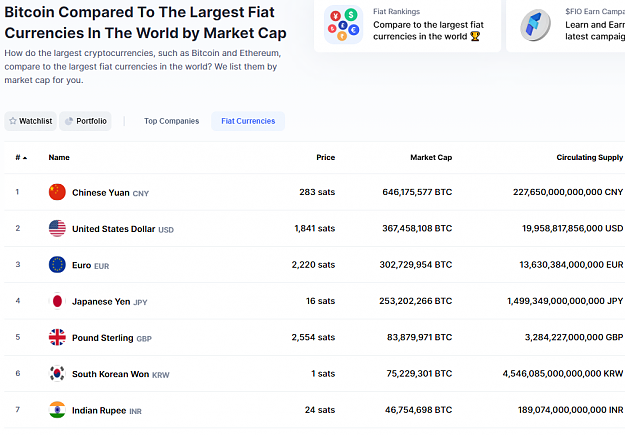
Task: Open the Chinese Yuan CNY row link
Action: click(x=110, y=193)
